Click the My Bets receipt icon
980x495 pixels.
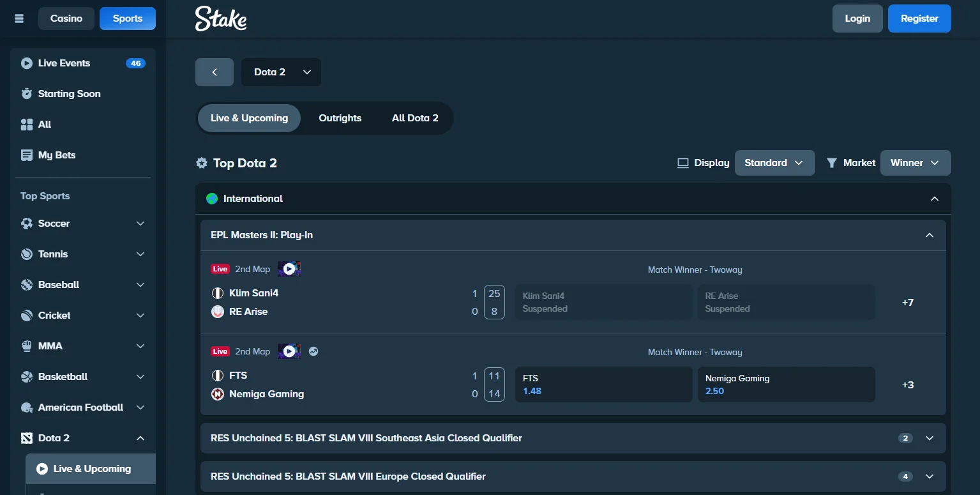coord(27,155)
